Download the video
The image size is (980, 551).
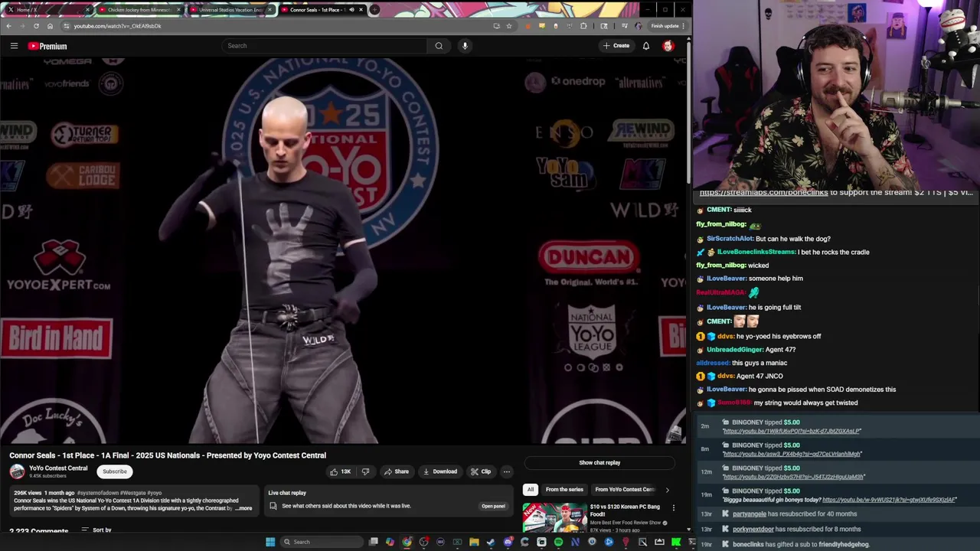(x=440, y=471)
